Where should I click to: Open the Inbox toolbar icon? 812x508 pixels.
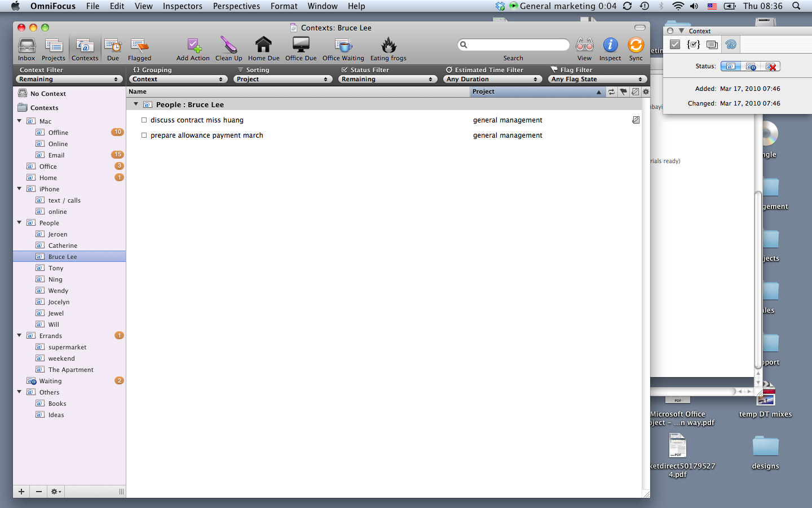(x=27, y=49)
